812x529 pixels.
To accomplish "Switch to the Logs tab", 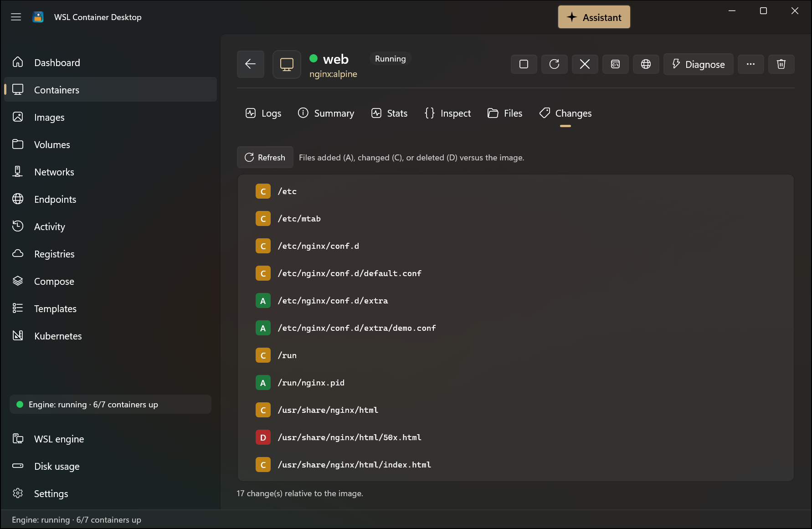I will (263, 113).
